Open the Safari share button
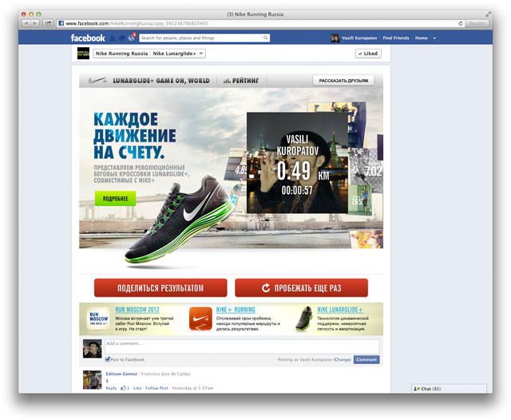Image resolution: width=511 pixels, height=420 pixels. click(x=48, y=23)
